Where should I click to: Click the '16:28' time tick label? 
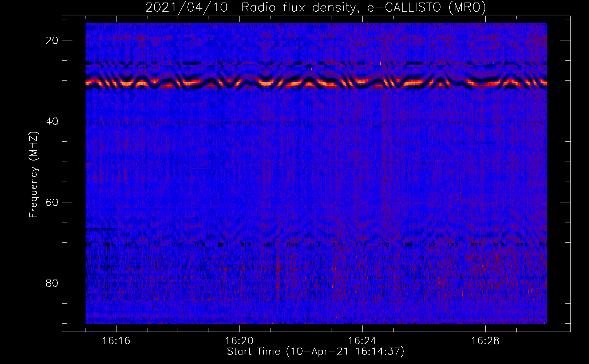click(x=485, y=341)
